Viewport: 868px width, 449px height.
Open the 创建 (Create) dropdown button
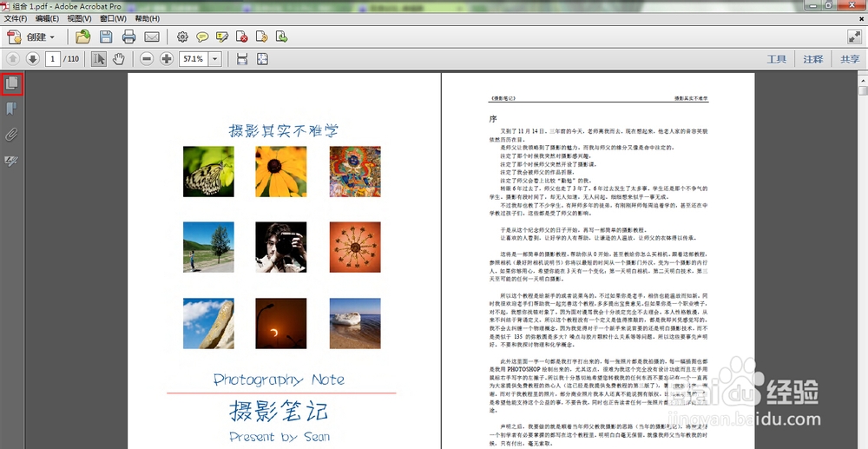31,37
